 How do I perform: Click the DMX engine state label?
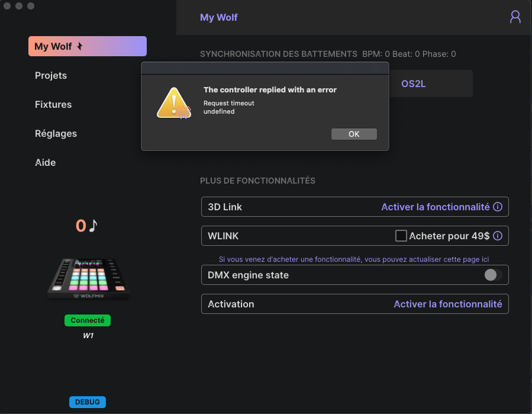(249, 275)
